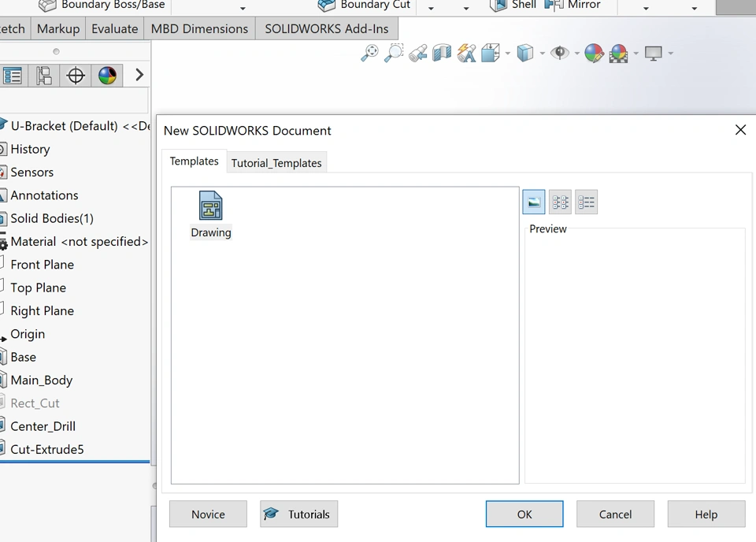Select Top Plane in tree

click(33, 288)
